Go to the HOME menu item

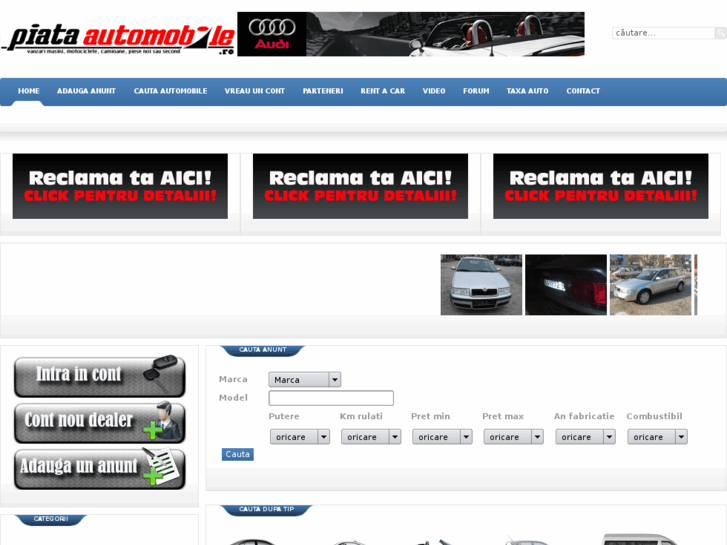tap(29, 91)
